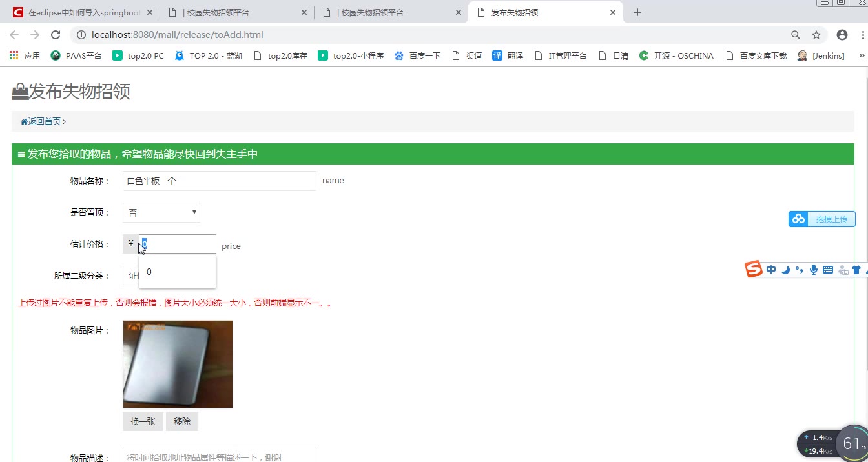The height and width of the screenshot is (462, 868).
Task: Click the ¥ currency addon
Action: coord(131,244)
